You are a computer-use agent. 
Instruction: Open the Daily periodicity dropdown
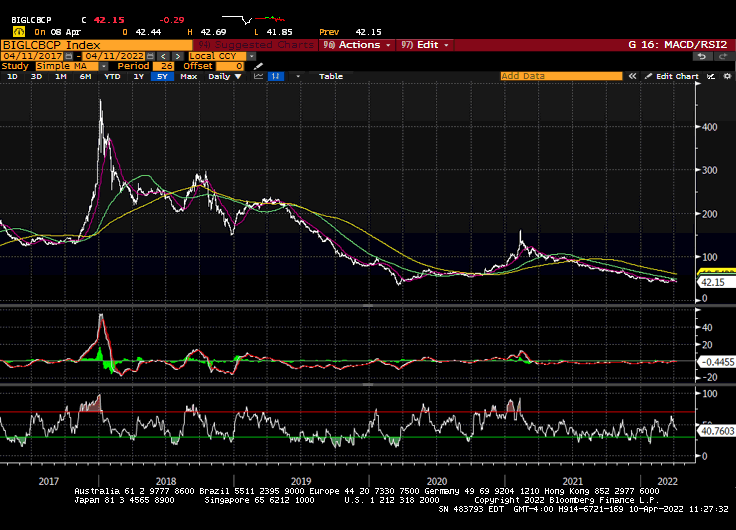click(x=224, y=76)
